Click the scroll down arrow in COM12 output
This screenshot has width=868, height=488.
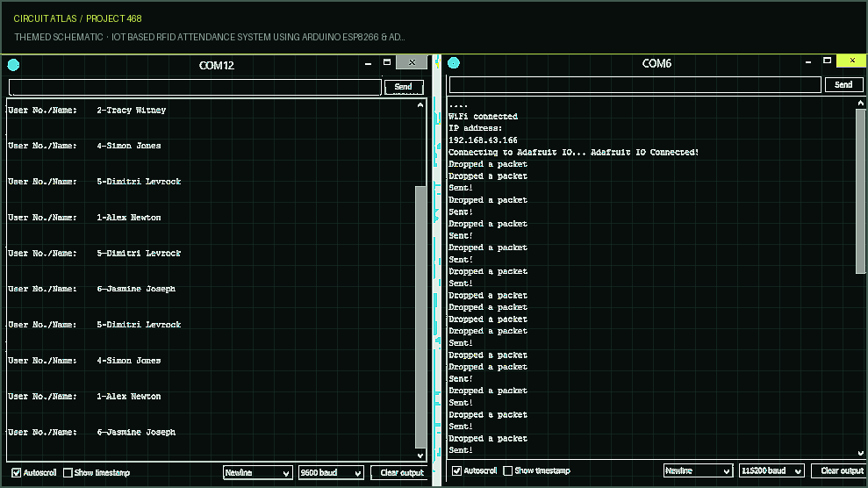[420, 456]
